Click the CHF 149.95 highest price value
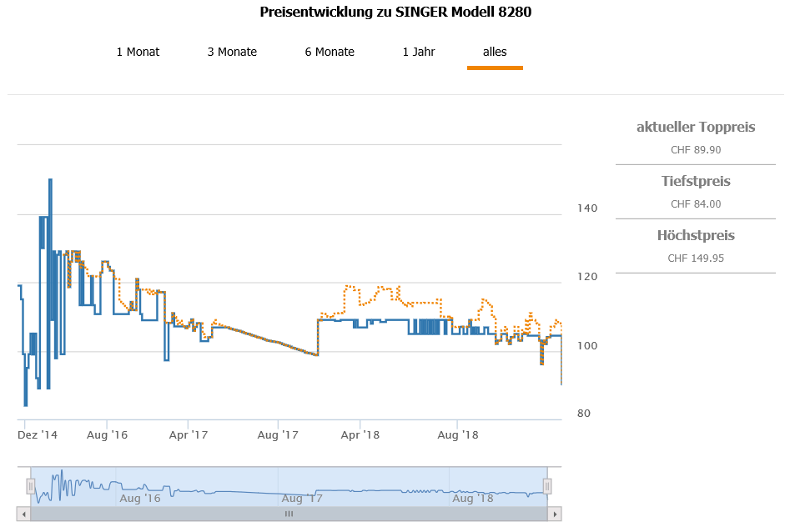Screen dimensions: 785x532 tap(696, 258)
